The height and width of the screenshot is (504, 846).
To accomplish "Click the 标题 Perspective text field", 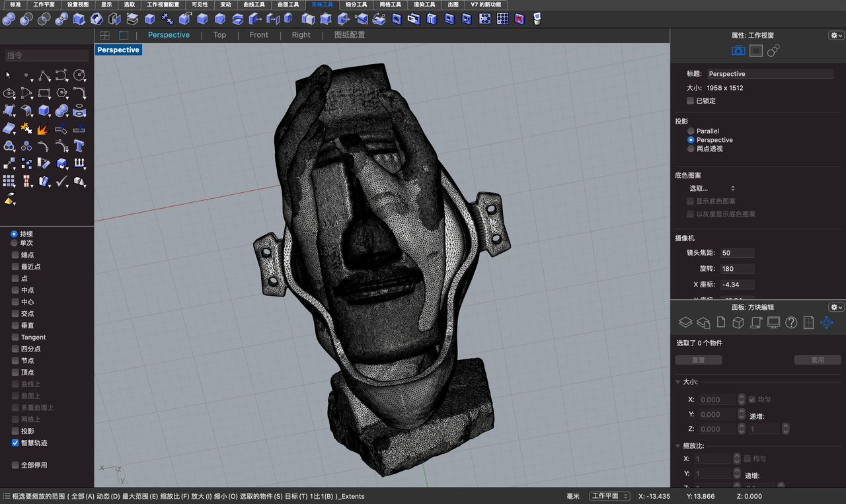I will 770,74.
